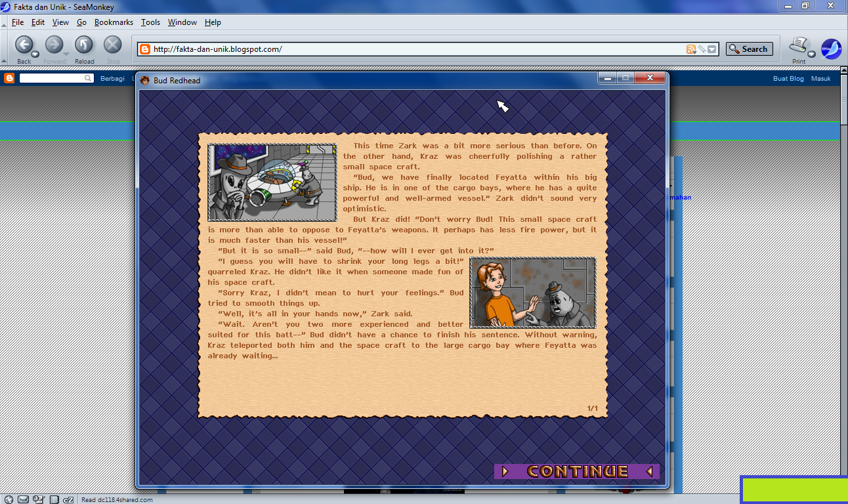Image resolution: width=848 pixels, height=504 pixels.
Task: Open the View menu
Action: (60, 22)
